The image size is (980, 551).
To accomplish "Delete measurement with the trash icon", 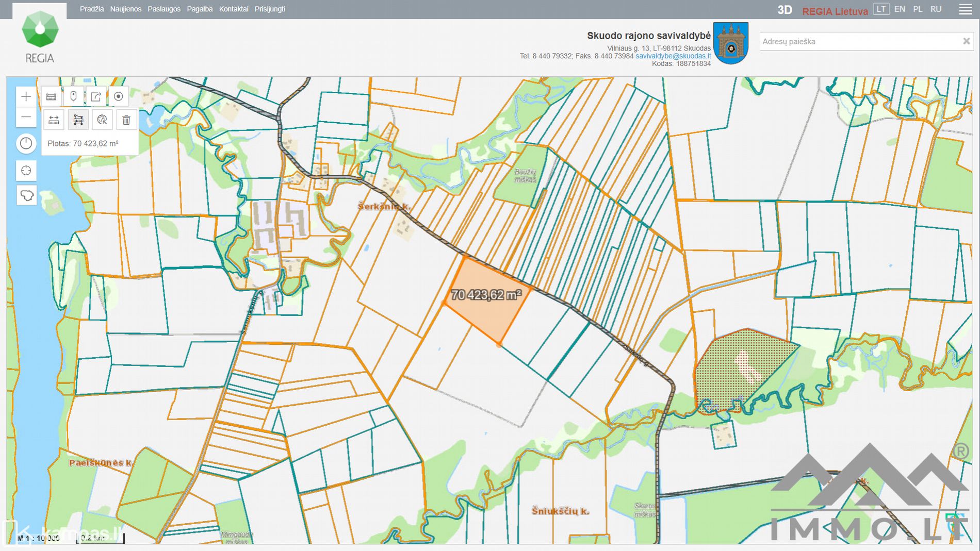I will [126, 120].
